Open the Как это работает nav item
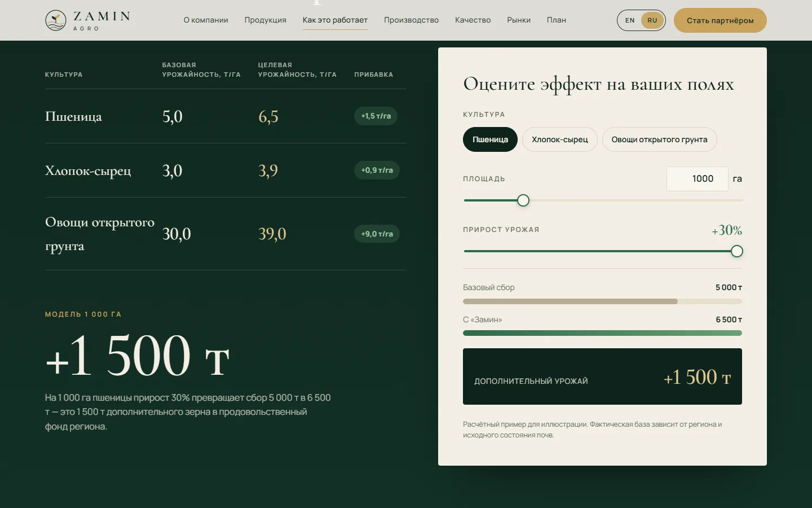This screenshot has height=508, width=812. pos(335,20)
